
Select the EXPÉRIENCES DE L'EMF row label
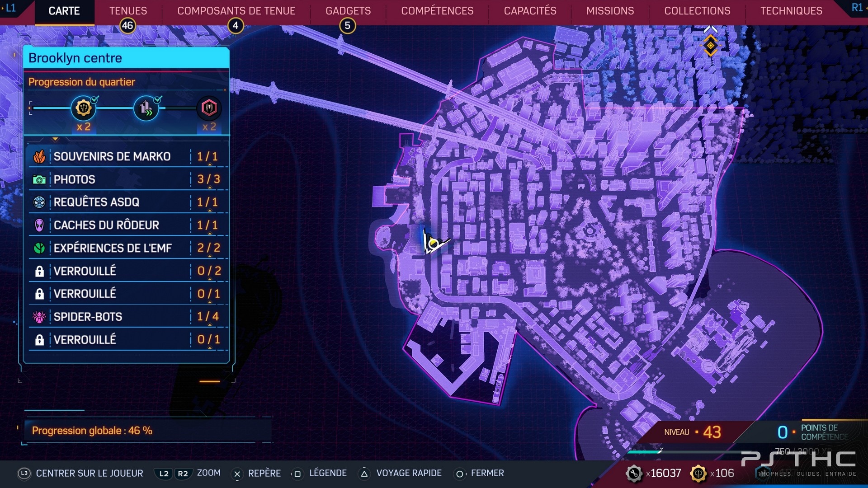point(113,248)
